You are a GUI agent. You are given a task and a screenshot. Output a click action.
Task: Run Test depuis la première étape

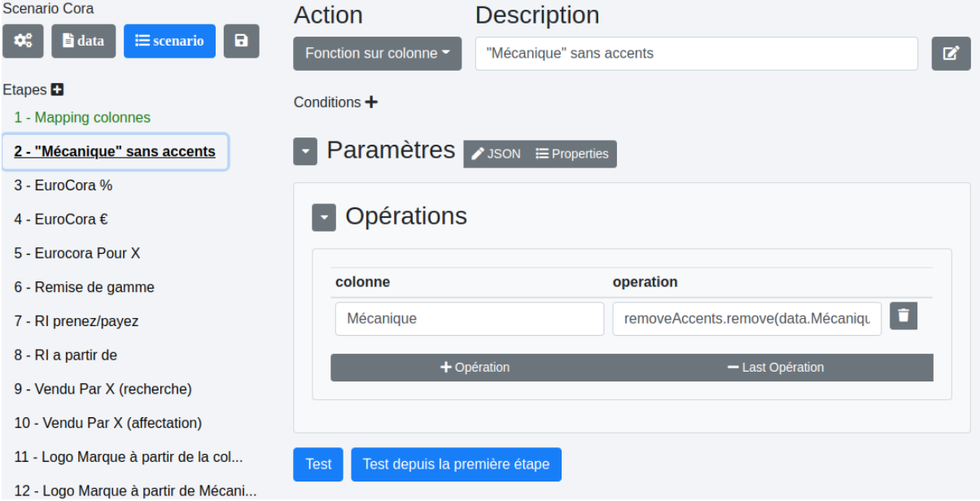(x=456, y=464)
